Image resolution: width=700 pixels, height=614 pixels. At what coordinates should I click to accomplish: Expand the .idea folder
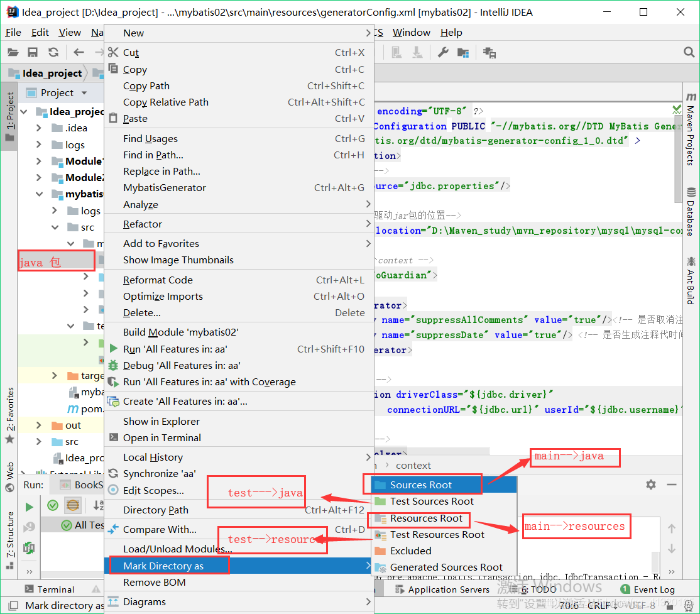tap(39, 128)
